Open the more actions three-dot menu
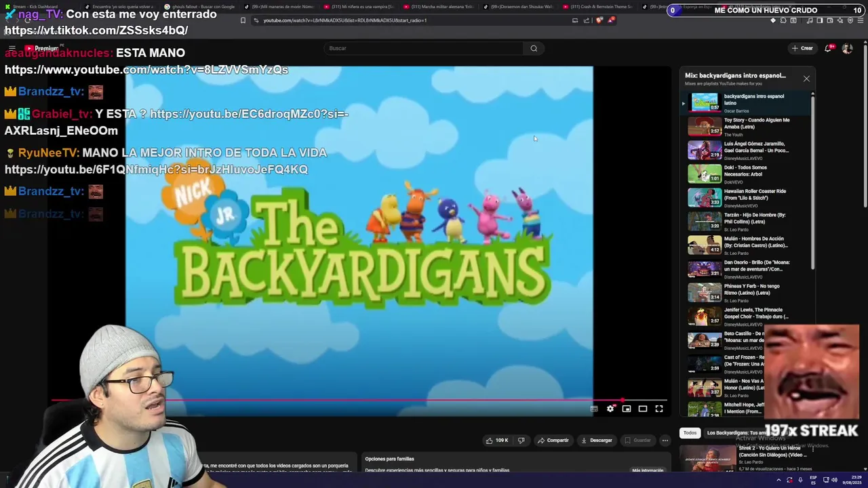 pos(665,441)
